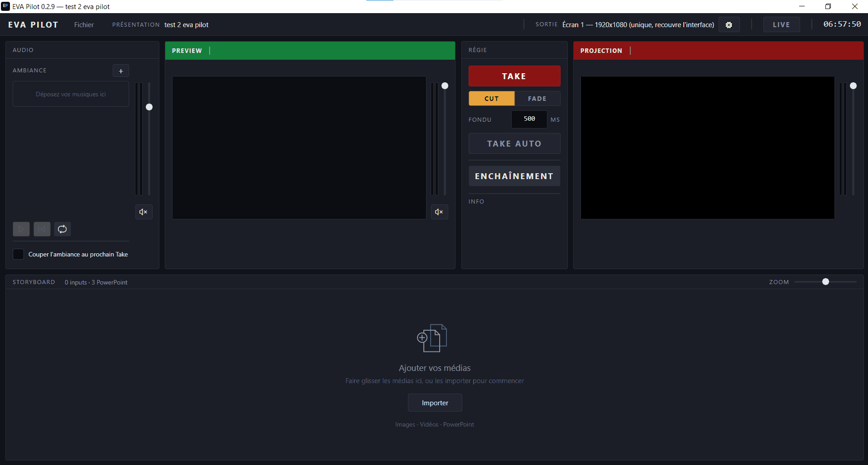Click the Ajouter vos médias heading
Screen dimensions: 868x465
pos(435,368)
